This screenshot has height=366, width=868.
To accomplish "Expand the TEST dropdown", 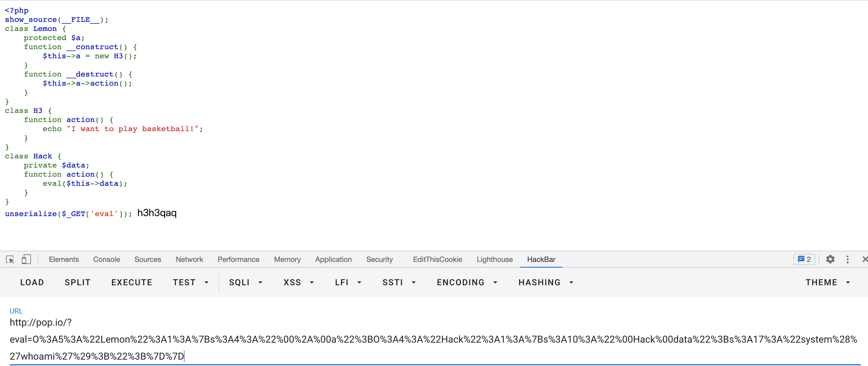I will [x=191, y=282].
